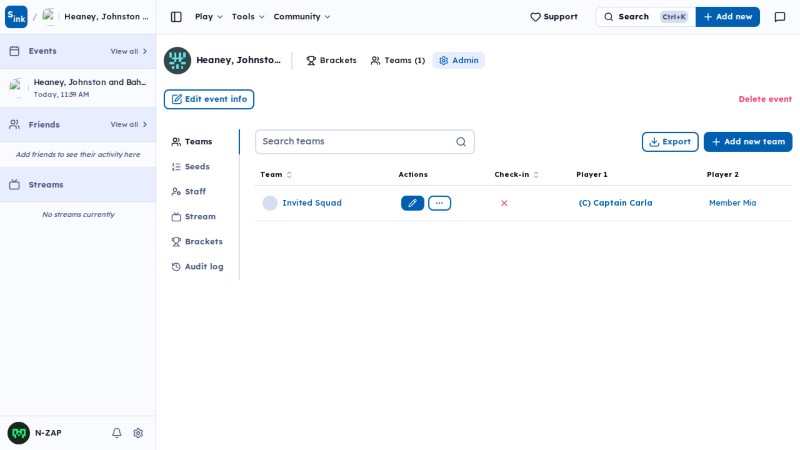Click the tournament logo avatar

click(177, 60)
